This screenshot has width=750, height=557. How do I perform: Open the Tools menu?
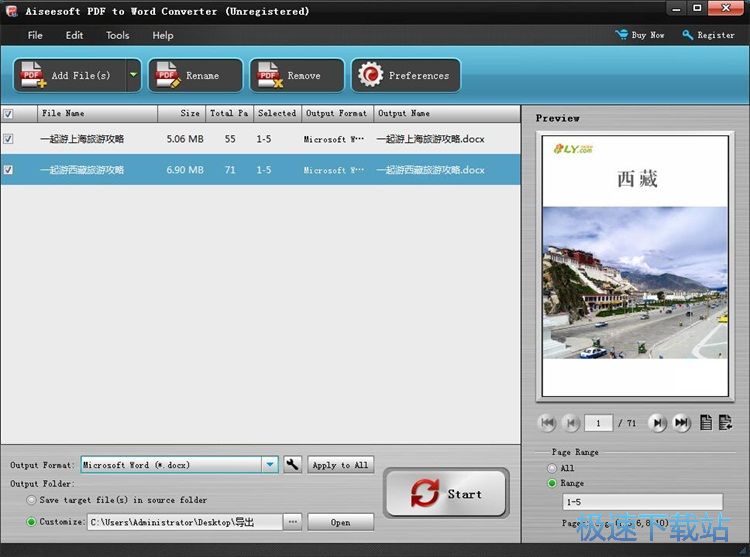pos(118,35)
